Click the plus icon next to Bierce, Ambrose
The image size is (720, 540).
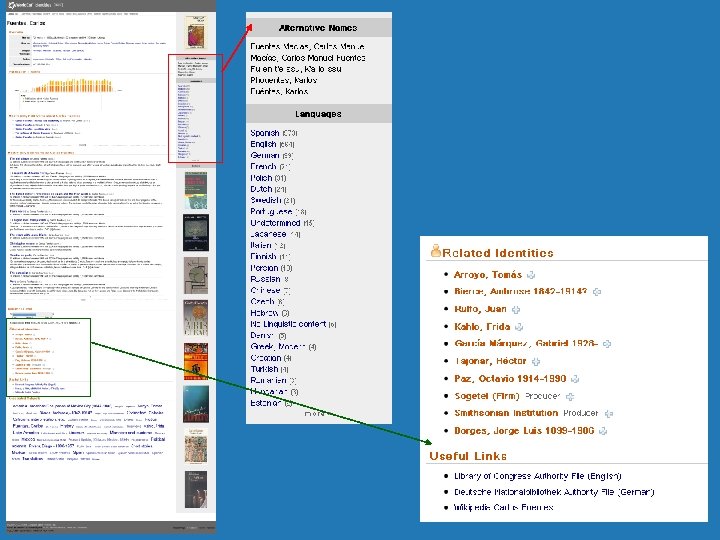coord(596,292)
